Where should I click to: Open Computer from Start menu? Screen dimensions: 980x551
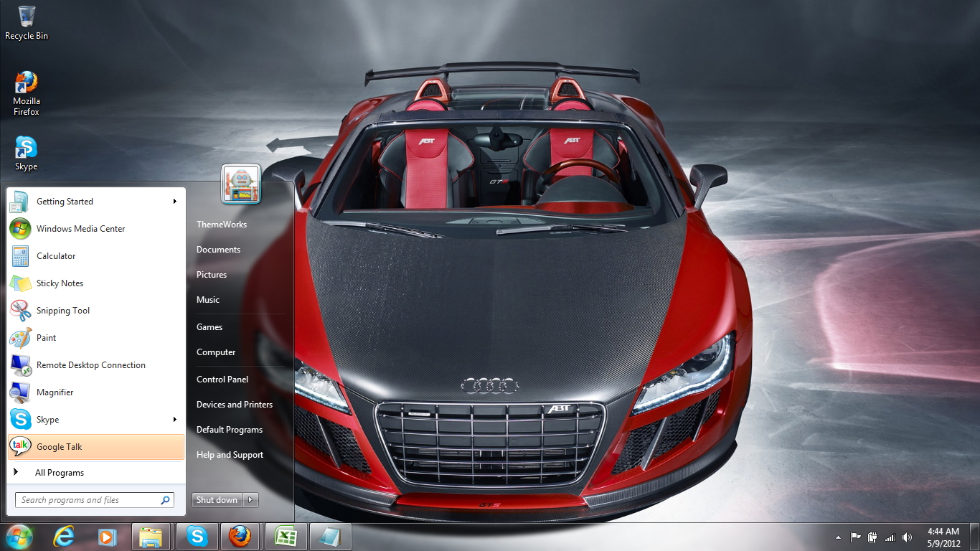[216, 352]
